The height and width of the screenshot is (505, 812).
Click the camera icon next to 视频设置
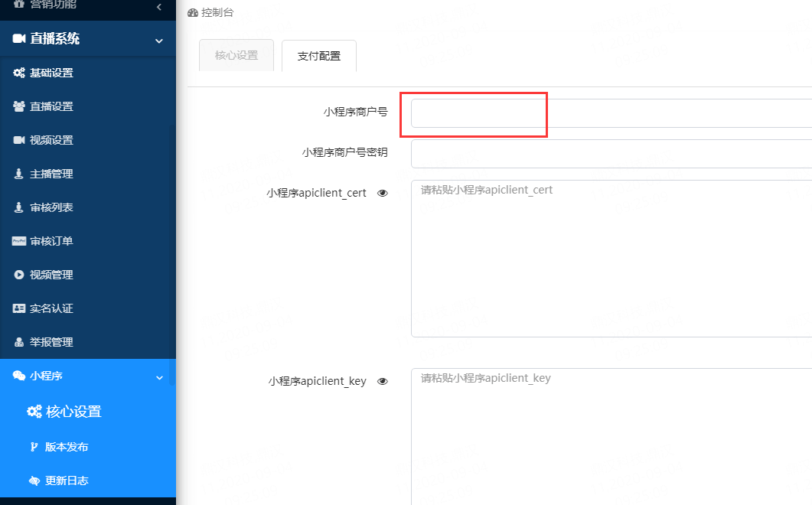point(19,140)
